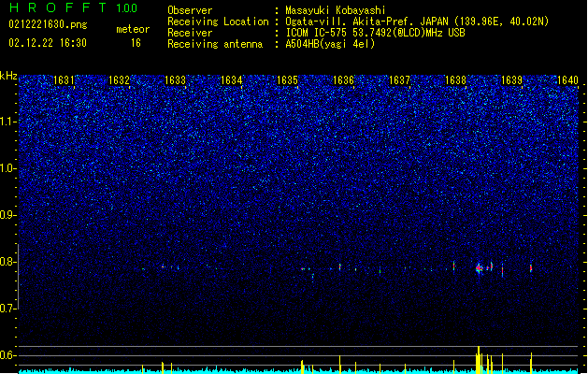Click the 1636 time axis marker
Image resolution: width=588 pixels, height=374 pixels.
[x=343, y=80]
